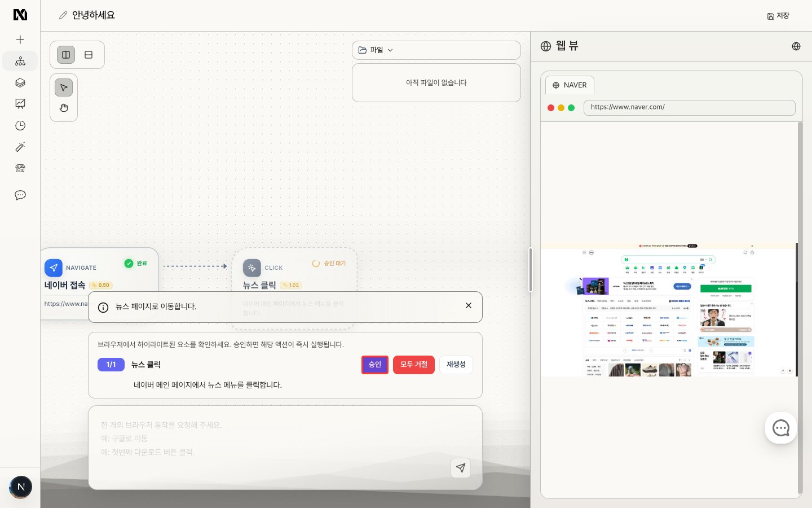Image resolution: width=812 pixels, height=508 pixels.
Task: Send the request with paper plane icon
Action: pos(461,467)
